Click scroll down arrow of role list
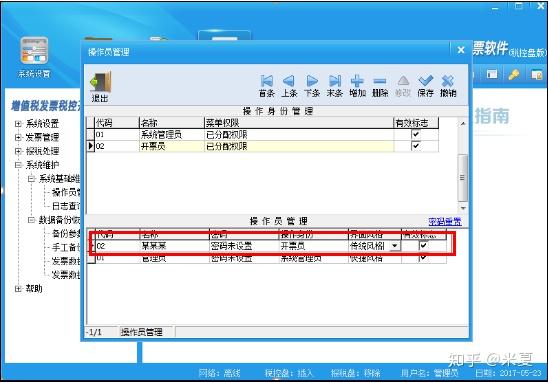Screen dimensions: 548x383 coord(463,208)
